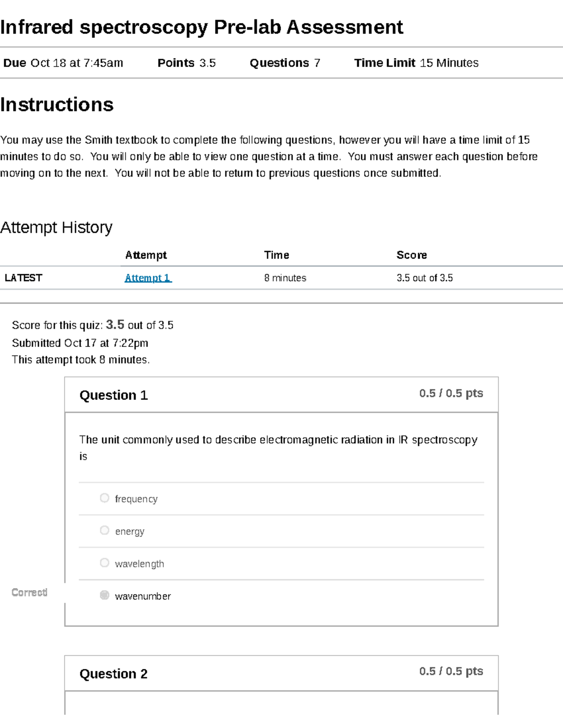Viewport: 563px width, 728px height.
Task: Pick the wavelength radio option
Action: click(x=105, y=563)
